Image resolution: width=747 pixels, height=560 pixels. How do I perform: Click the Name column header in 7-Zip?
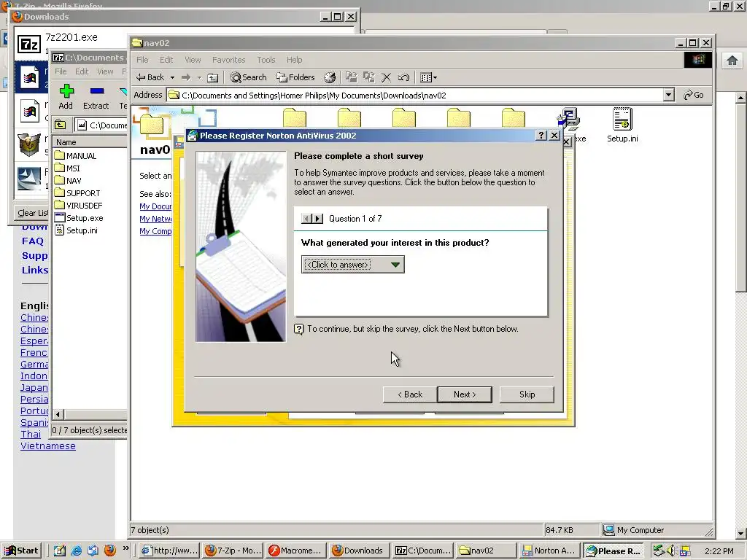90,142
